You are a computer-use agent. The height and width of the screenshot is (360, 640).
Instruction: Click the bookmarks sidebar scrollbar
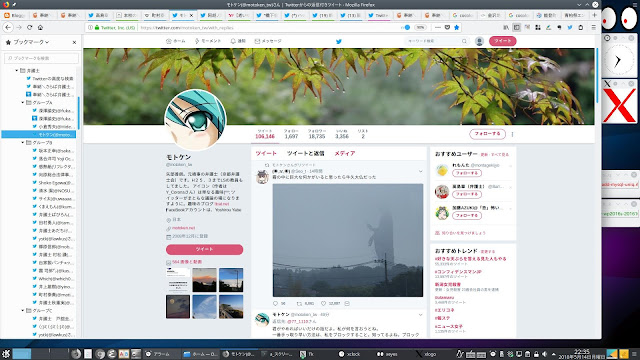click(78, 113)
